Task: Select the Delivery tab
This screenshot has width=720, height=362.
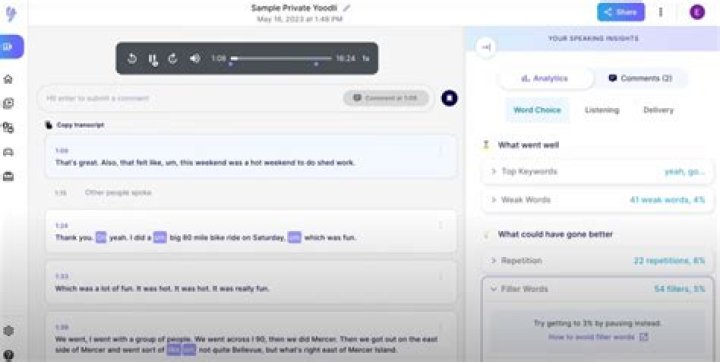Action: click(658, 110)
